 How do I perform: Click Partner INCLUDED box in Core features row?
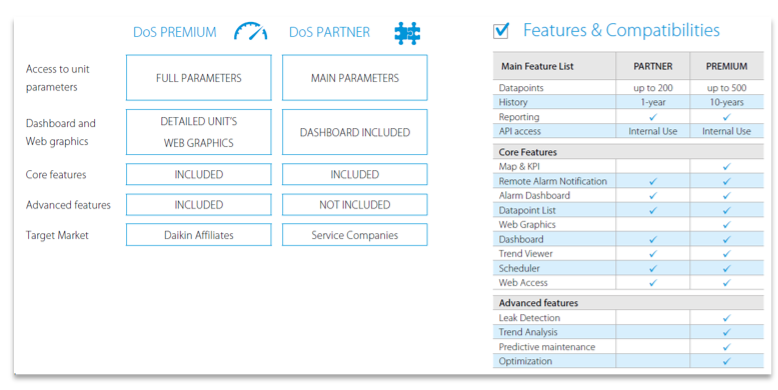[355, 175]
